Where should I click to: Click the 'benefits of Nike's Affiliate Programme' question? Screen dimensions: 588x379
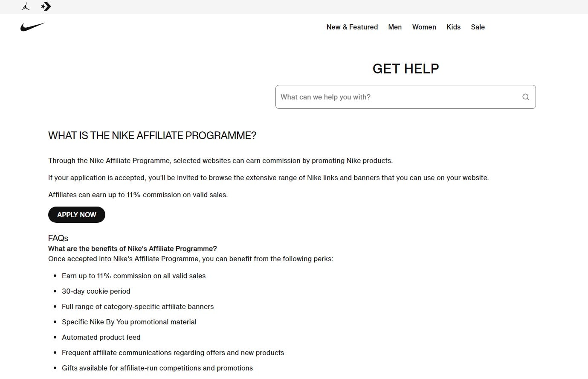pos(132,248)
